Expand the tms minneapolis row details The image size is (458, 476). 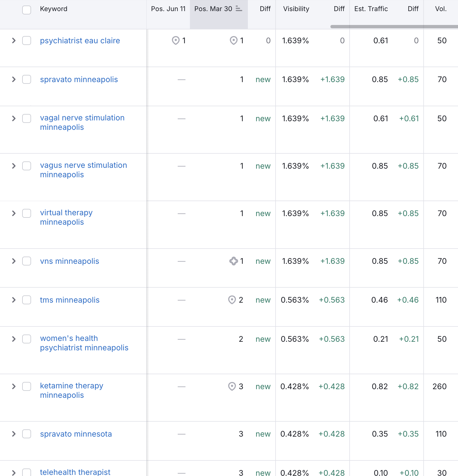tap(14, 300)
